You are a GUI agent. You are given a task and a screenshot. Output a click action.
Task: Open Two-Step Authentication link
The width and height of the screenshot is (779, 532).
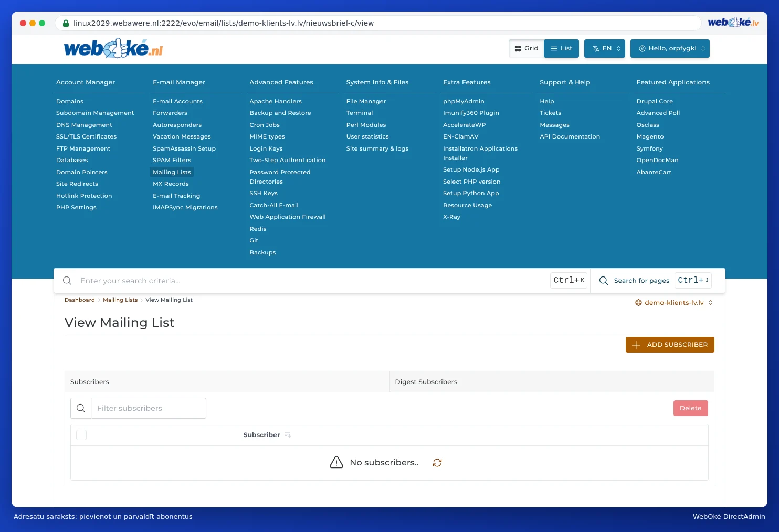[x=288, y=160]
